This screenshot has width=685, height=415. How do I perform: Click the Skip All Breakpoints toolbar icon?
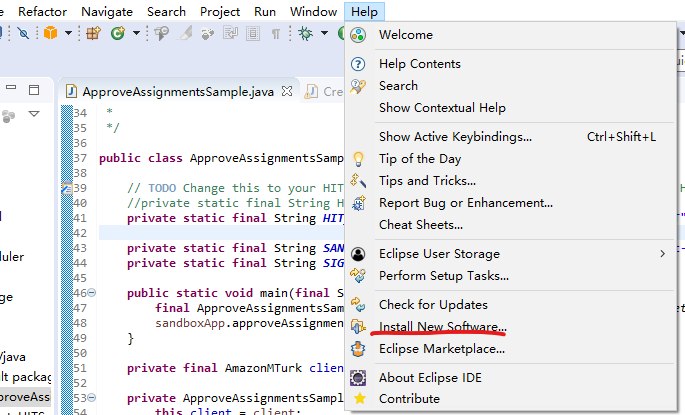point(23,33)
